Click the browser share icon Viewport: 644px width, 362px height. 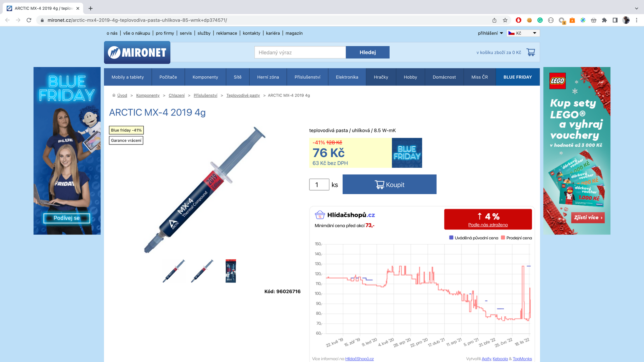pyautogui.click(x=494, y=20)
